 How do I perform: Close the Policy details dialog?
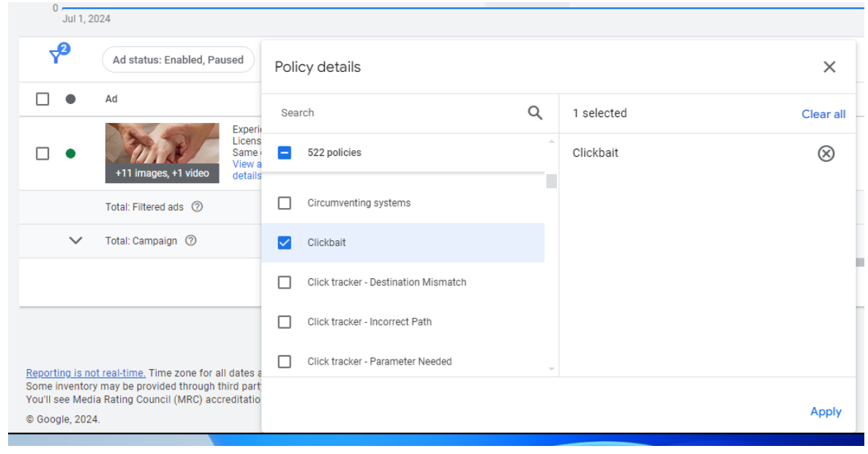(828, 67)
